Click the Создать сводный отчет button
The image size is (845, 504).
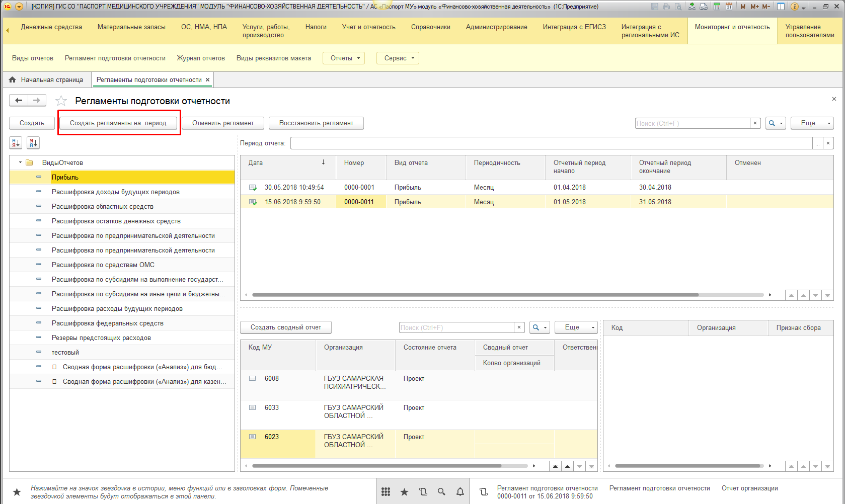coord(285,327)
